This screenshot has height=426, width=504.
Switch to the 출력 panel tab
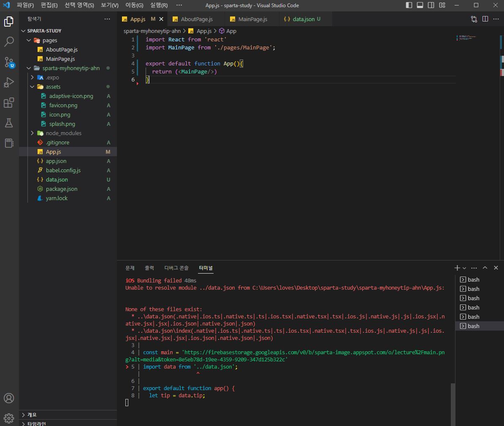149,268
